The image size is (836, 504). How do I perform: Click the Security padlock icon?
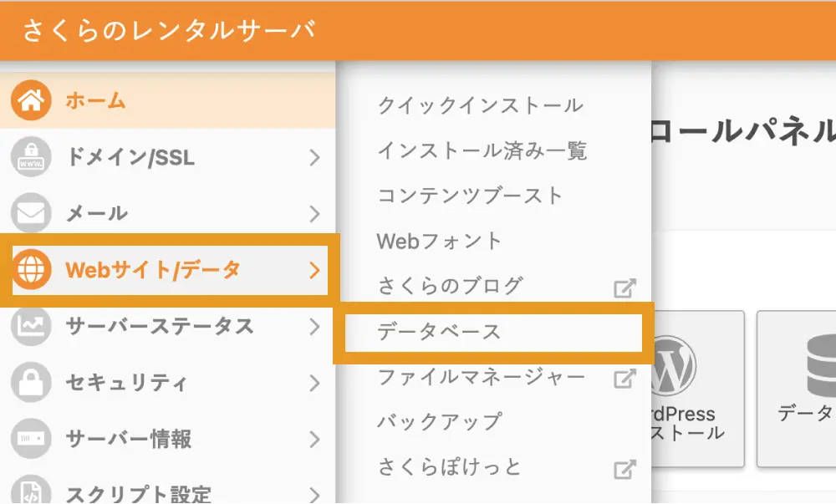pos(31,383)
